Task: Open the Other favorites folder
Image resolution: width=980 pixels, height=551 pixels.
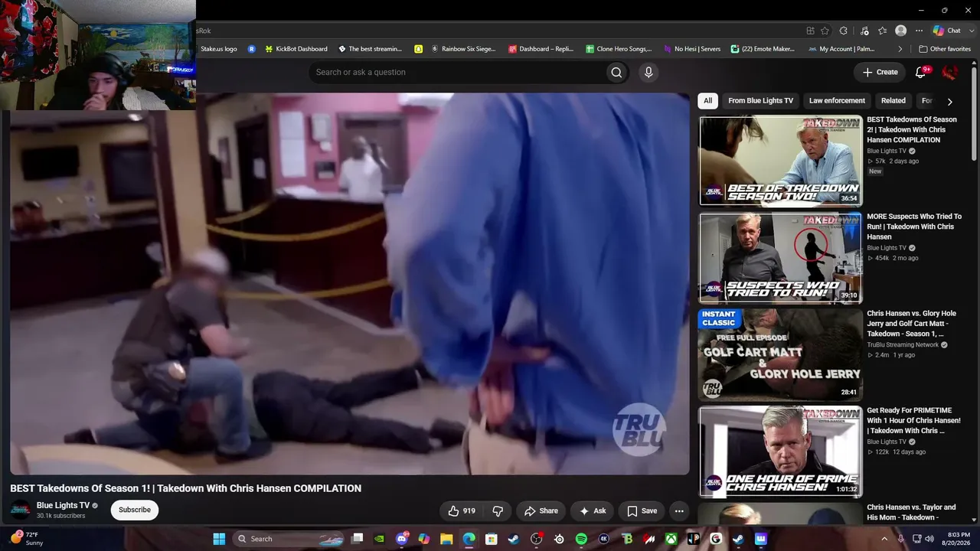Action: [945, 49]
